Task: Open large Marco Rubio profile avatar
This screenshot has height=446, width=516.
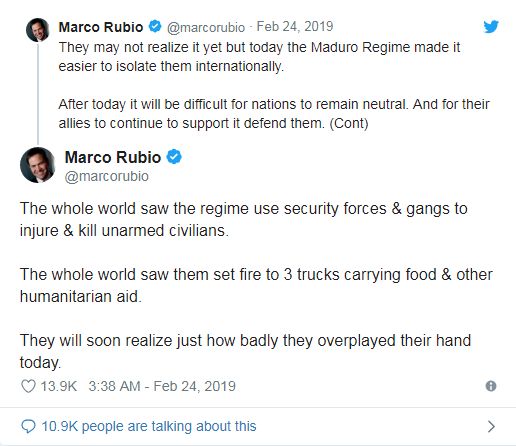Action: coord(38,165)
